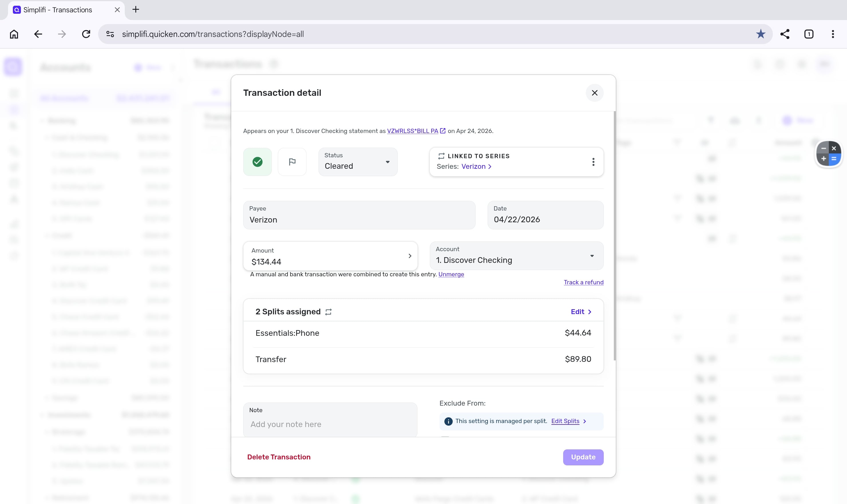The width and height of the screenshot is (847, 504).
Task: Click Edit next to Splits assigned
Action: [581, 311]
